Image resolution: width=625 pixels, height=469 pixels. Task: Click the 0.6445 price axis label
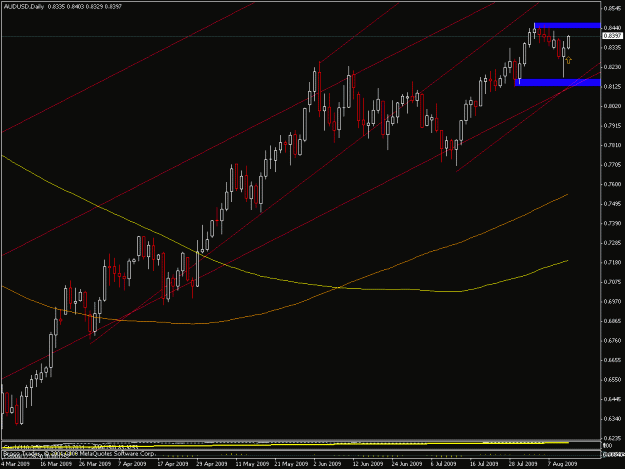(612, 399)
